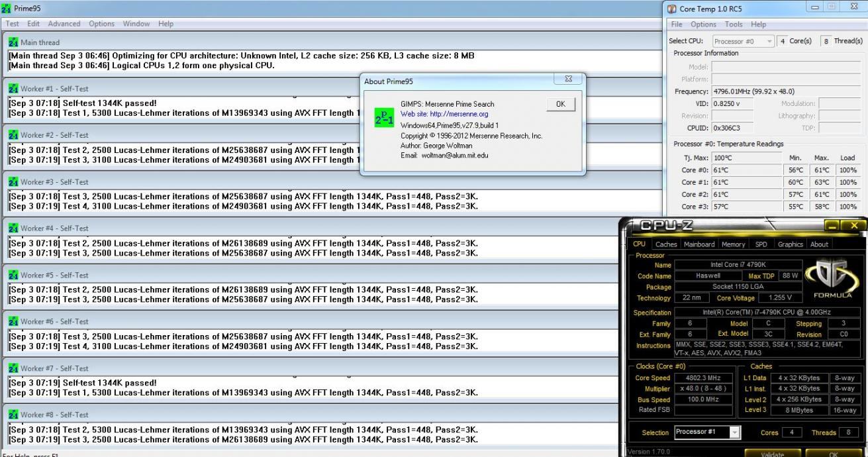The width and height of the screenshot is (868, 457).
Task: Click the Bus Speed value in CPU-Z
Action: [703, 399]
